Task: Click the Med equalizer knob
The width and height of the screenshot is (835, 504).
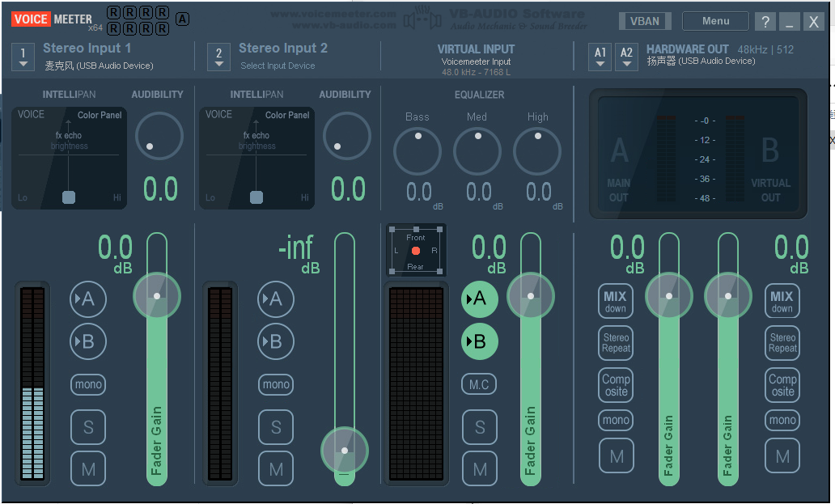Action: pyautogui.click(x=477, y=151)
